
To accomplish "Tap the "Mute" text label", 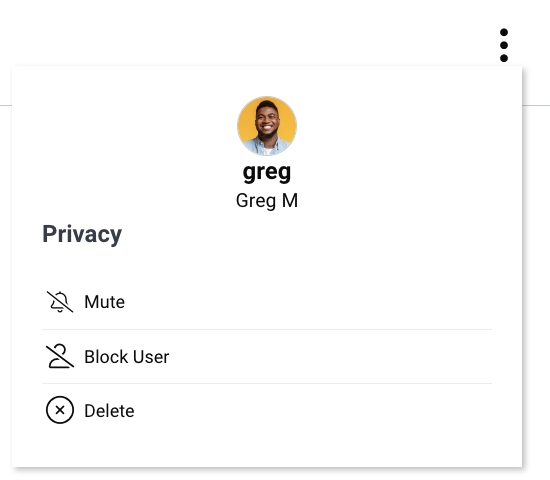I will (105, 302).
